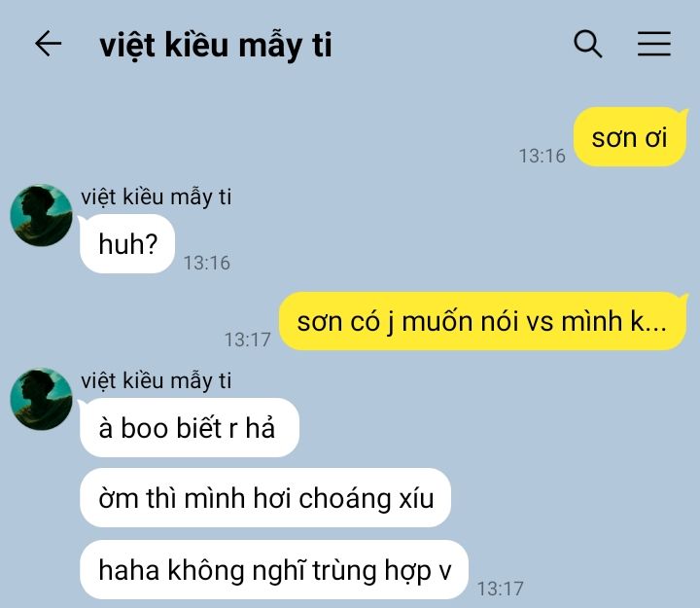This screenshot has height=608, width=700.
Task: Tap the 13:17 timestamp beside last message
Action: (x=500, y=589)
